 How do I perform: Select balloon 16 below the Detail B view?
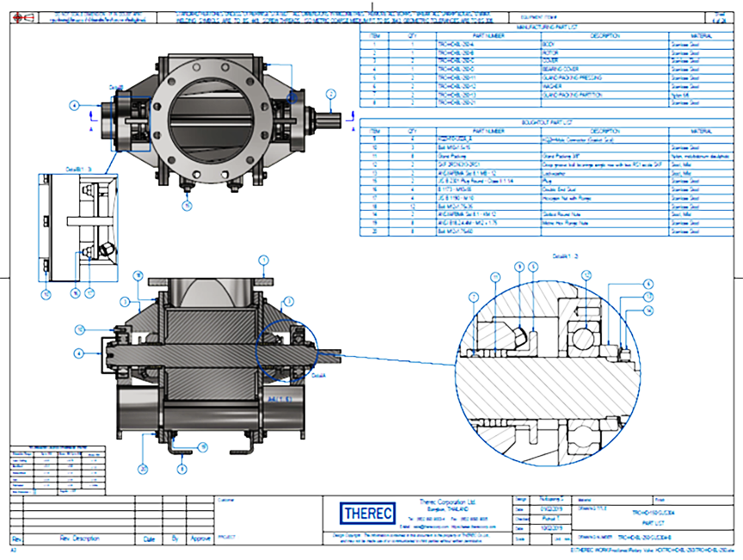75,293
